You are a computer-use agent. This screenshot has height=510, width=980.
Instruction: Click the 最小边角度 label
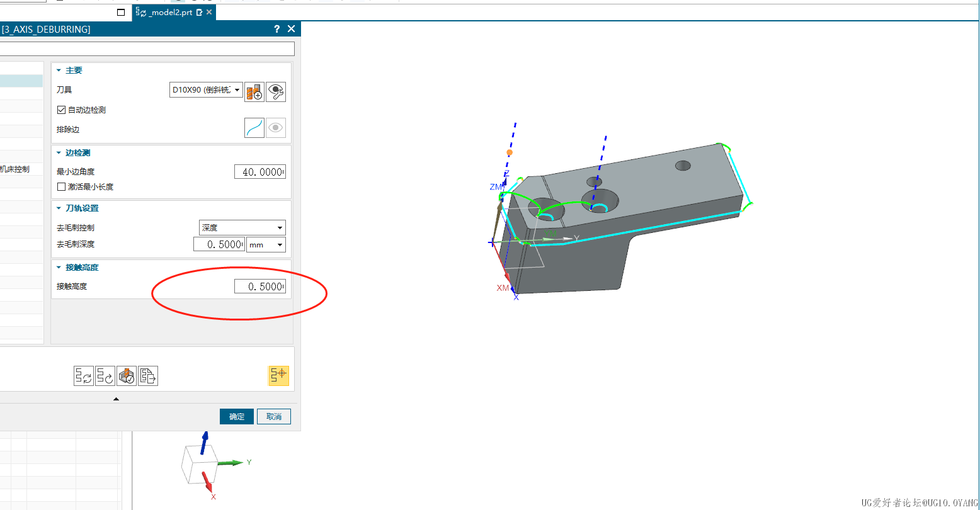tap(76, 172)
